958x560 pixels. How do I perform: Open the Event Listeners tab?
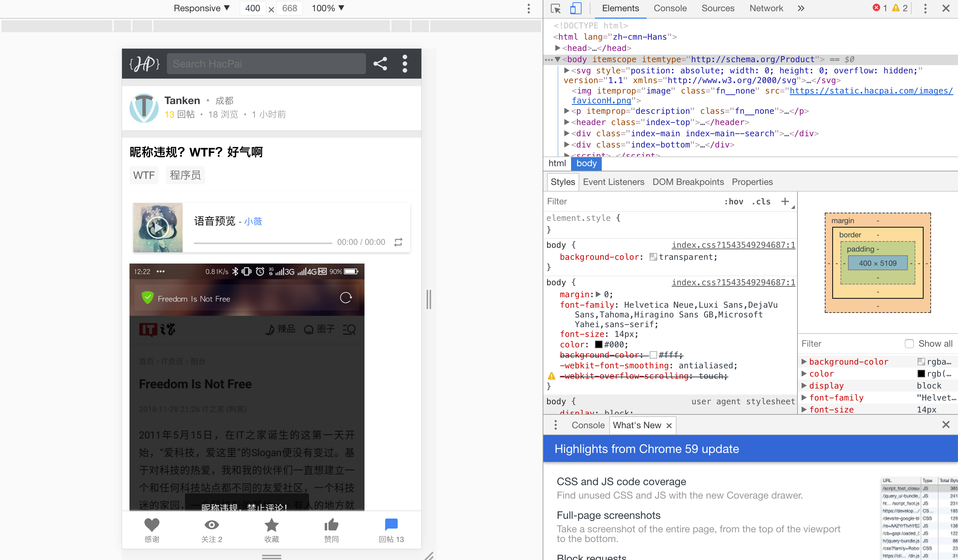tap(613, 182)
